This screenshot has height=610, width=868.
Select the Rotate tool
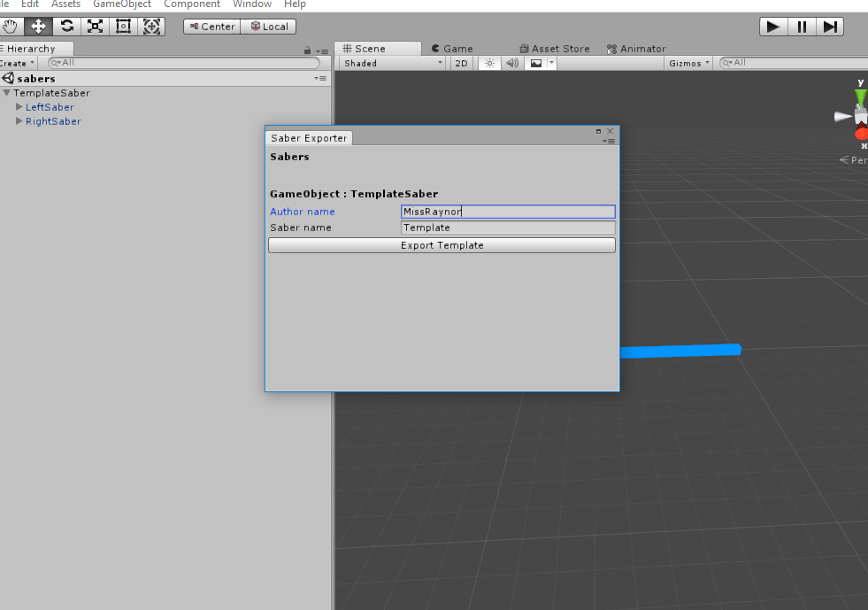pos(66,26)
